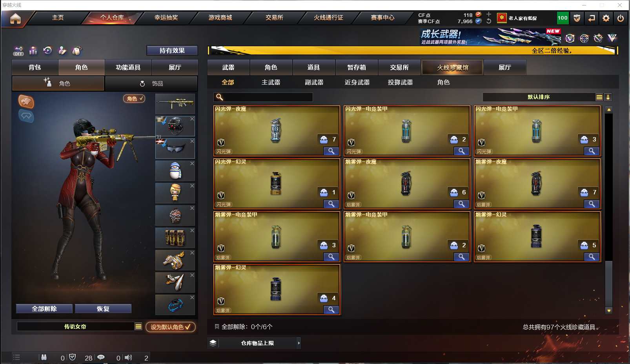
Task: Click the home house icon
Action: (x=15, y=18)
